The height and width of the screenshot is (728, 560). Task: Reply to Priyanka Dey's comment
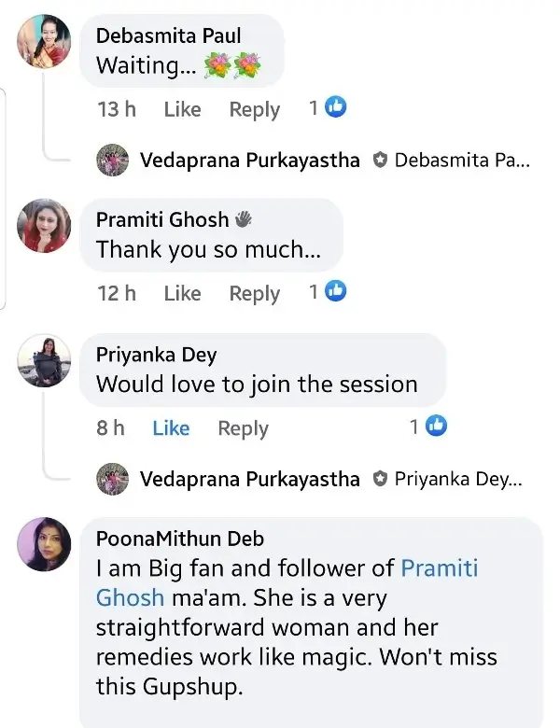click(x=243, y=428)
